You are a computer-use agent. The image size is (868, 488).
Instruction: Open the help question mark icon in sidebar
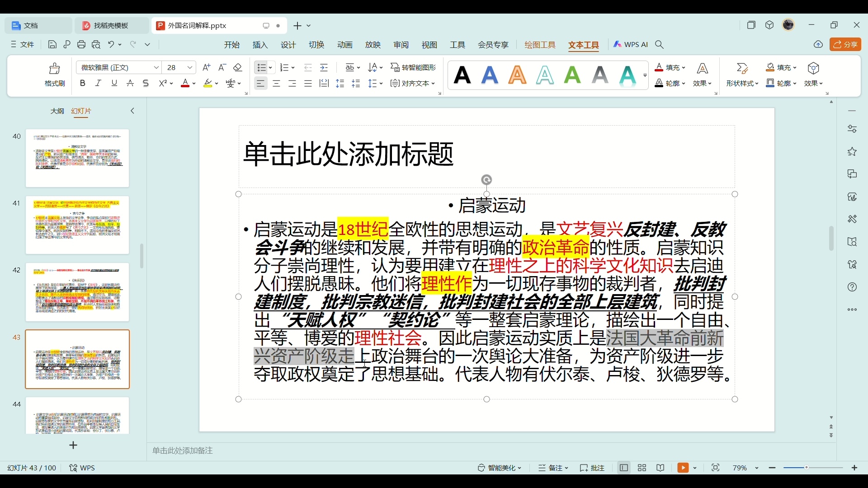pos(853,287)
